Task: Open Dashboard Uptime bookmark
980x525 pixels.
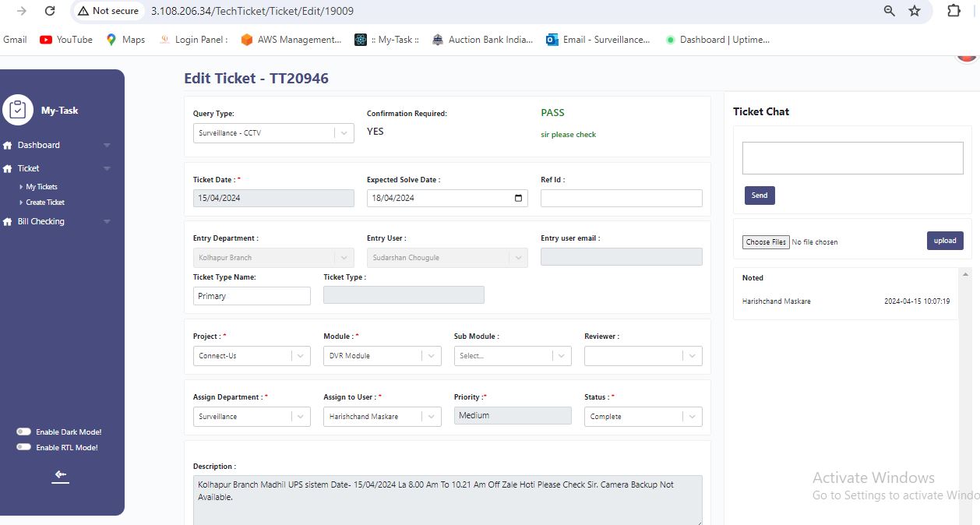Action: pyautogui.click(x=717, y=40)
